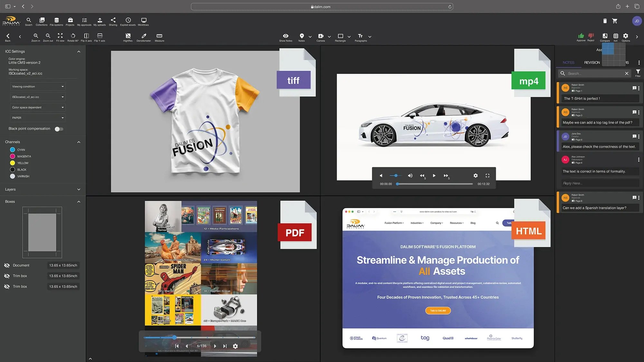Image resolution: width=644 pixels, height=362 pixels.
Task: Select the Notes pin tool
Action: click(x=302, y=37)
